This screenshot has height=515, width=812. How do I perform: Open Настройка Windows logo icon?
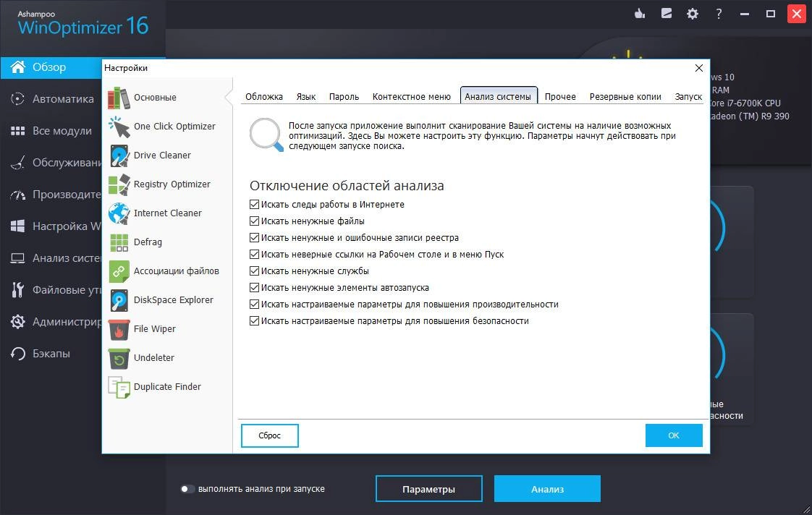pos(17,226)
